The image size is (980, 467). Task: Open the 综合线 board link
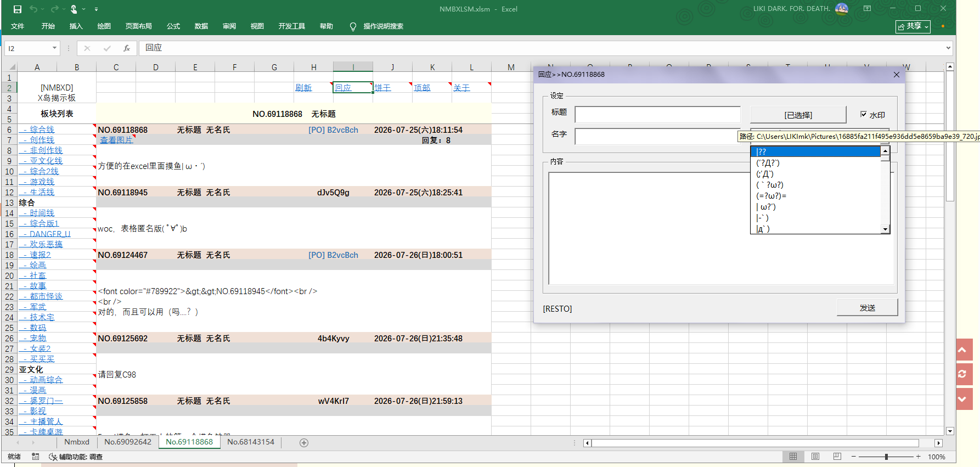pos(42,130)
